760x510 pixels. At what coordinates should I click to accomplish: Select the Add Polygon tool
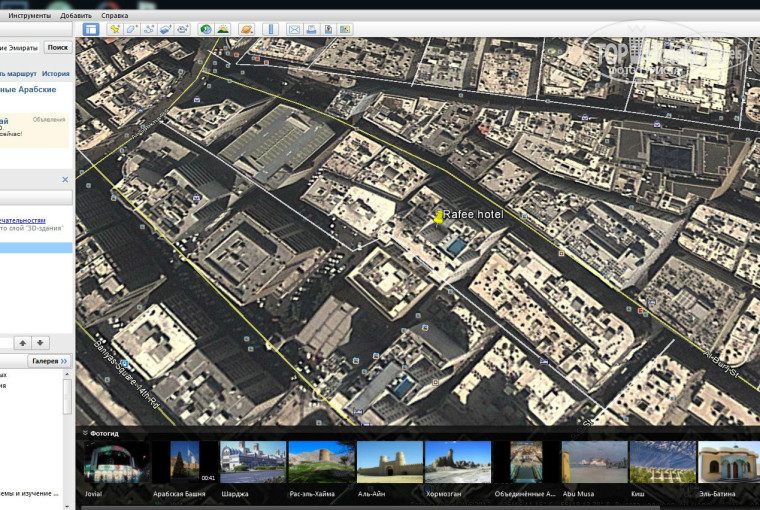tap(131, 29)
